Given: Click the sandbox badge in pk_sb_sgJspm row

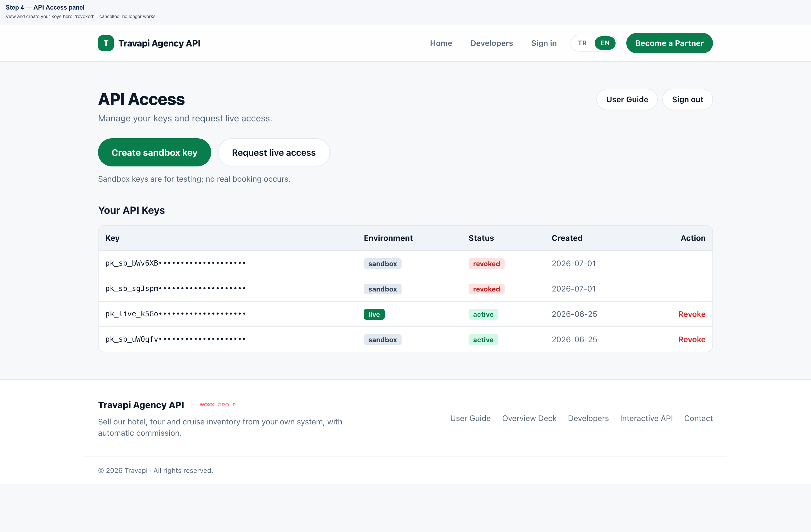Looking at the screenshot, I should 382,289.
